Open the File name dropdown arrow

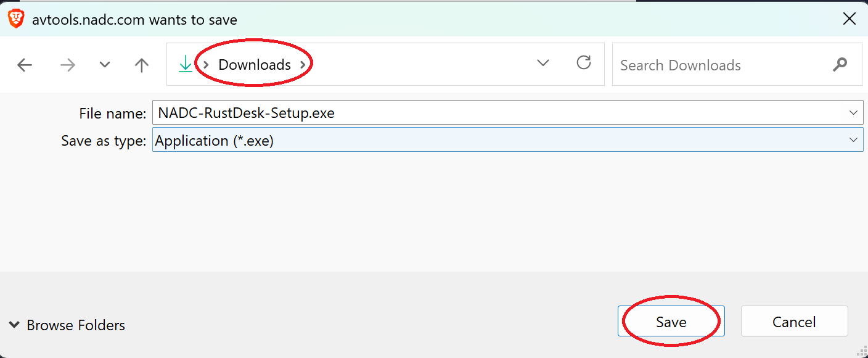point(854,112)
